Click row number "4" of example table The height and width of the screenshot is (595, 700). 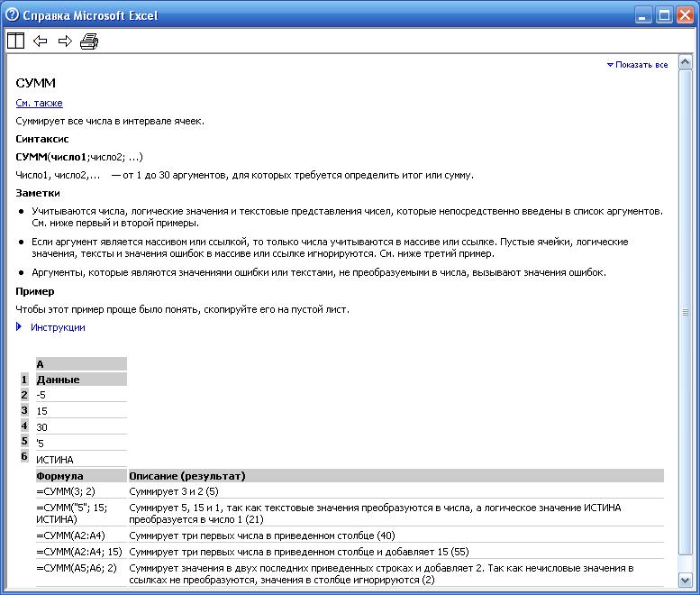coord(24,426)
